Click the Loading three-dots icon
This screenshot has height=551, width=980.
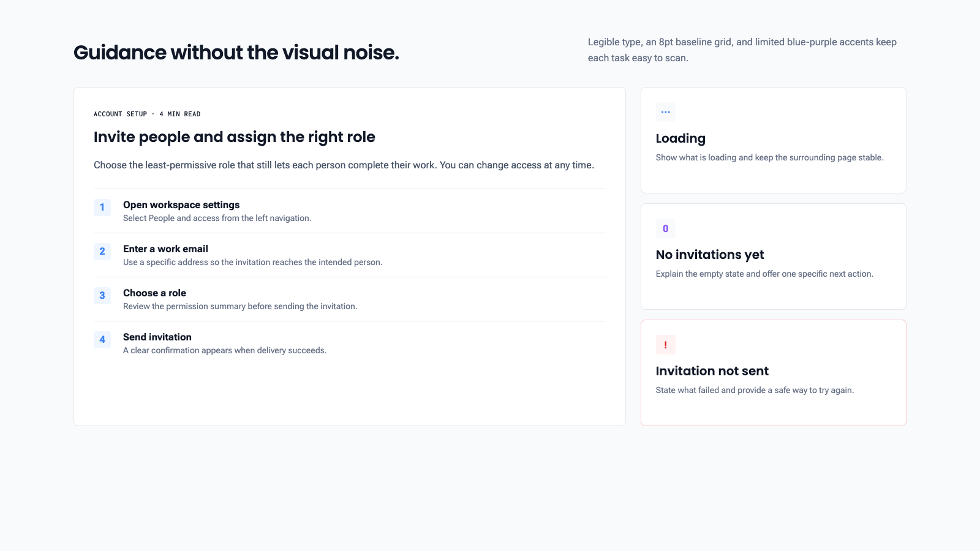coord(666,112)
